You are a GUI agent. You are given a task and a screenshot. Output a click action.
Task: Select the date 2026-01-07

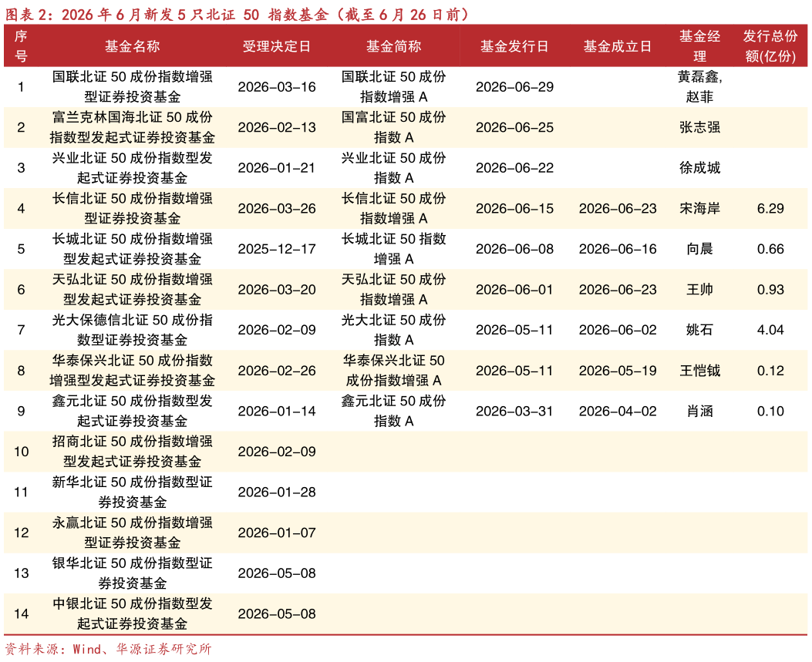[277, 533]
